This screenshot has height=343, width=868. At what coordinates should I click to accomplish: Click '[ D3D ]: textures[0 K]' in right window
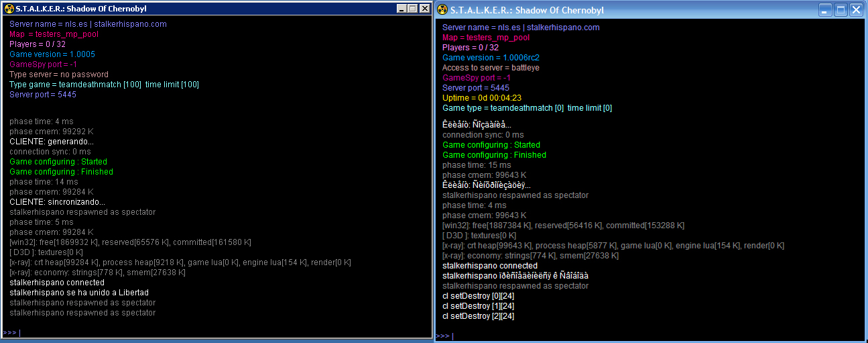pyautogui.click(x=479, y=236)
